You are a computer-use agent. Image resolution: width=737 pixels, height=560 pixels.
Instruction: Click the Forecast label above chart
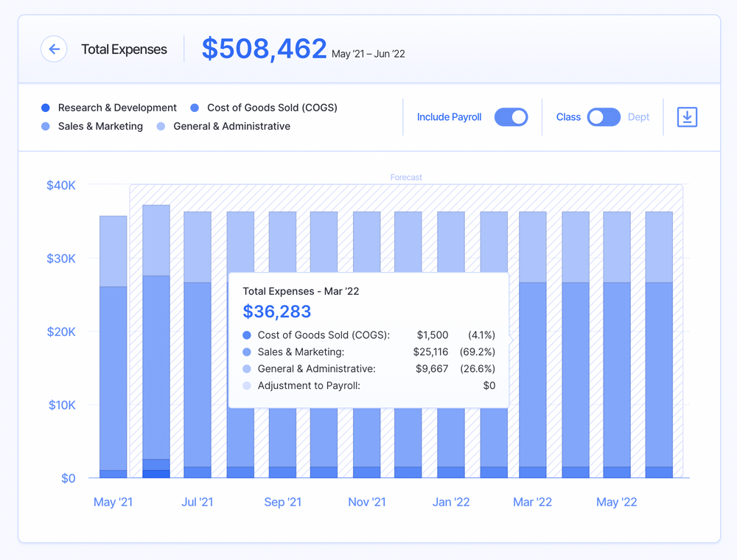point(406,178)
